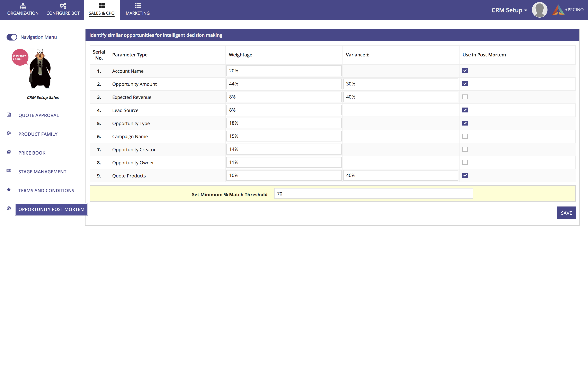
Task: Click the Opportunity Post Mortem target icon
Action: coord(9,209)
